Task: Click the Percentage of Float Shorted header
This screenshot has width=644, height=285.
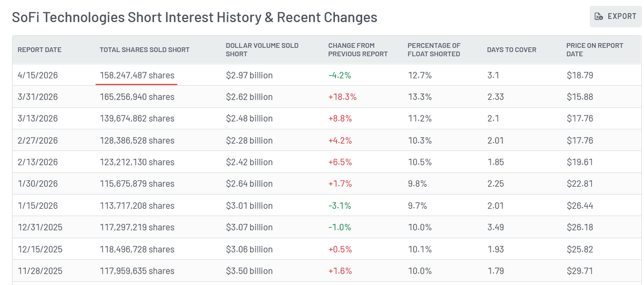Action: tap(434, 50)
